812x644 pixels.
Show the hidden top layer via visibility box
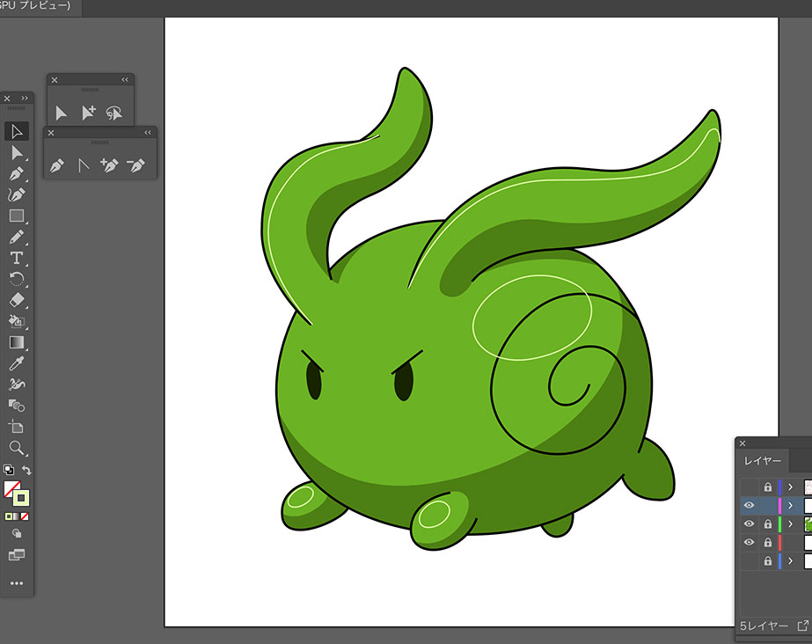tap(749, 487)
